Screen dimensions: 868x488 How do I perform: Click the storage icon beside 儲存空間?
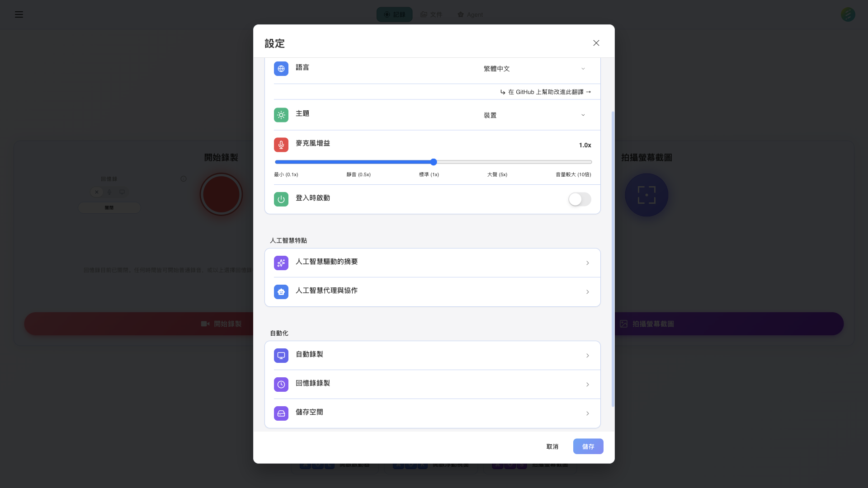click(281, 413)
